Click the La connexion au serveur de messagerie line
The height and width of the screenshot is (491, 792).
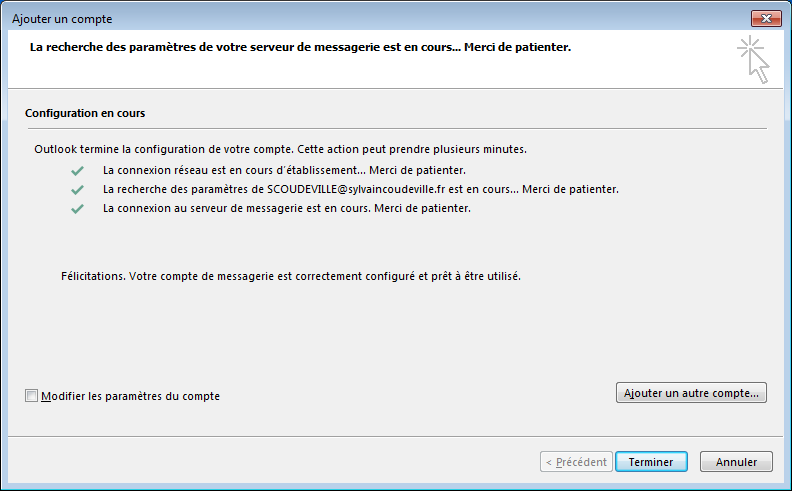tap(286, 209)
